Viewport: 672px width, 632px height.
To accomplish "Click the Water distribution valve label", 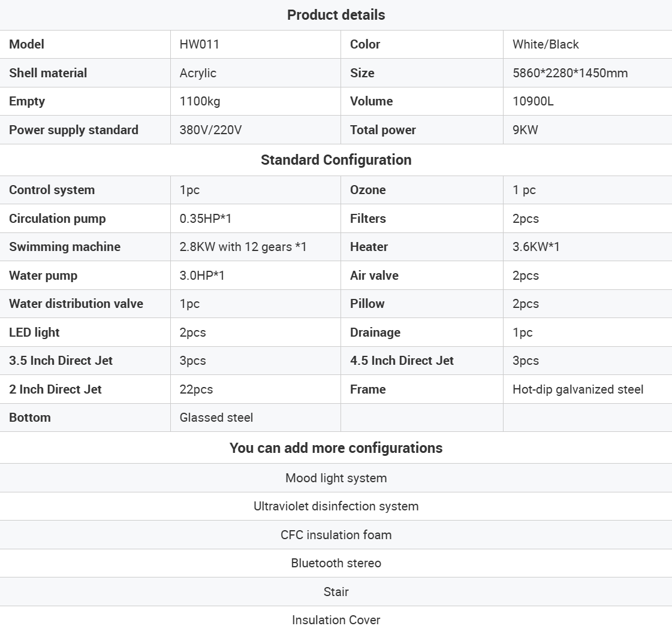I will click(76, 304).
